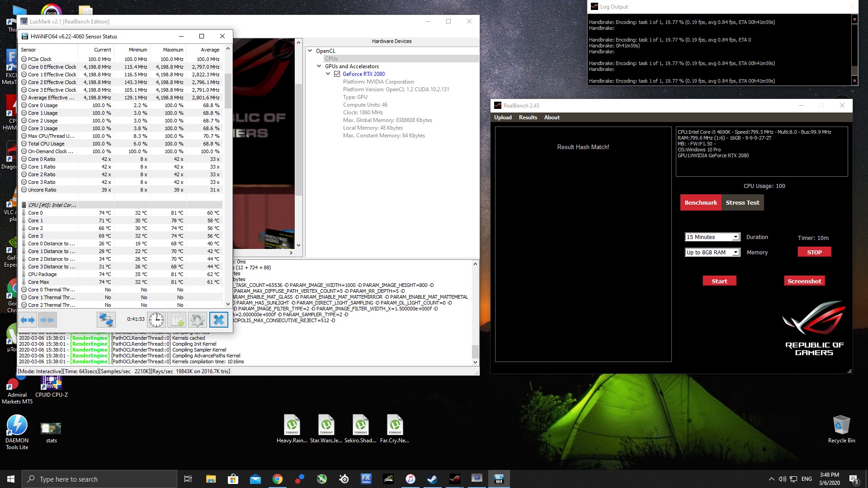Open DAEMON Tools Lite desktop icon
Image resolution: width=868 pixels, height=488 pixels.
(17, 432)
